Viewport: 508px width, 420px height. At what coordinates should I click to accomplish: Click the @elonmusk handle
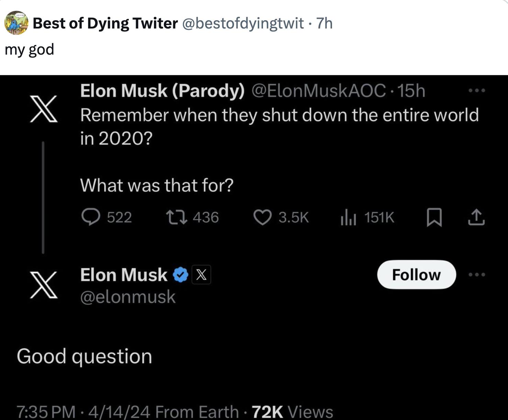click(x=128, y=297)
